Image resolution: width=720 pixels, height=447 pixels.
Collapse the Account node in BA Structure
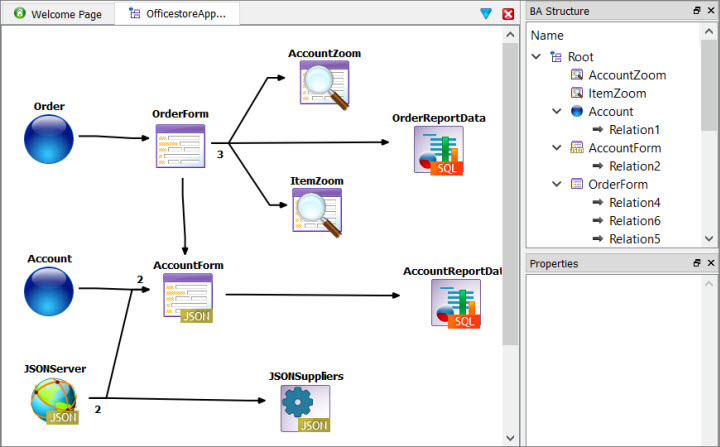(557, 112)
